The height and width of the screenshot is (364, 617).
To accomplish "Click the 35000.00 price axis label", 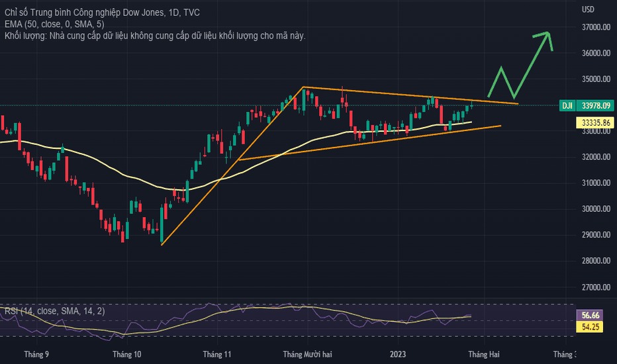I will coord(596,79).
